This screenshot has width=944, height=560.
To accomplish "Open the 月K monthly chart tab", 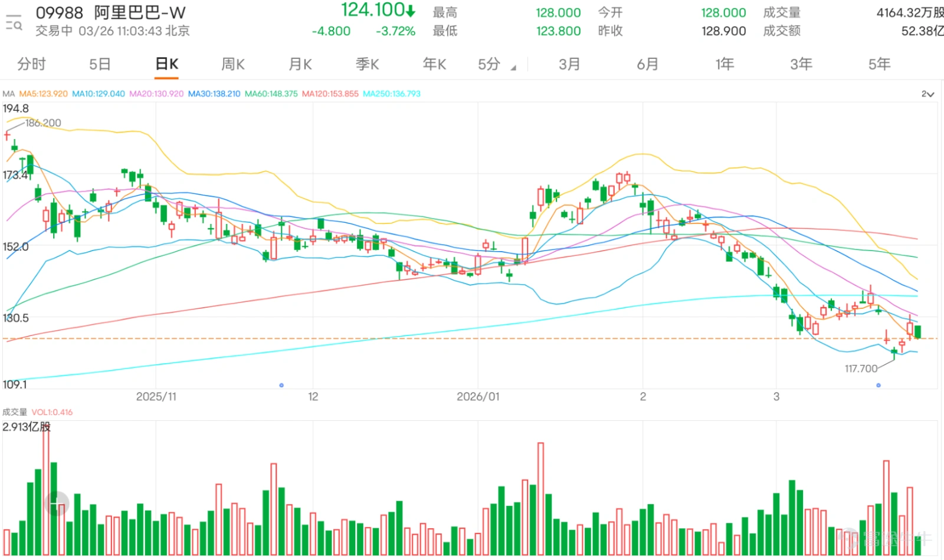I will [300, 64].
